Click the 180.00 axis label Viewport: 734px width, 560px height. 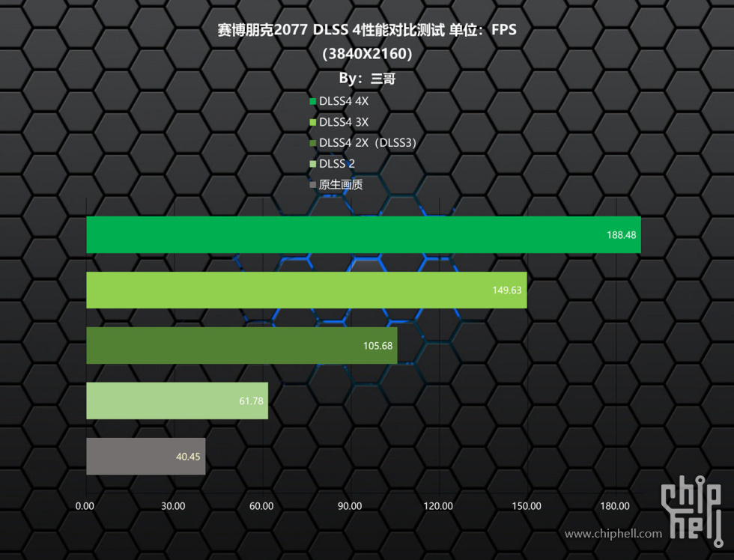pyautogui.click(x=615, y=506)
